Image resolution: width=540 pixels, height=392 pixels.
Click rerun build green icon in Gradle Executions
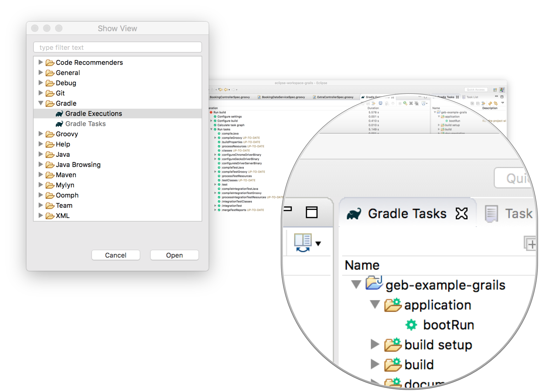405,103
